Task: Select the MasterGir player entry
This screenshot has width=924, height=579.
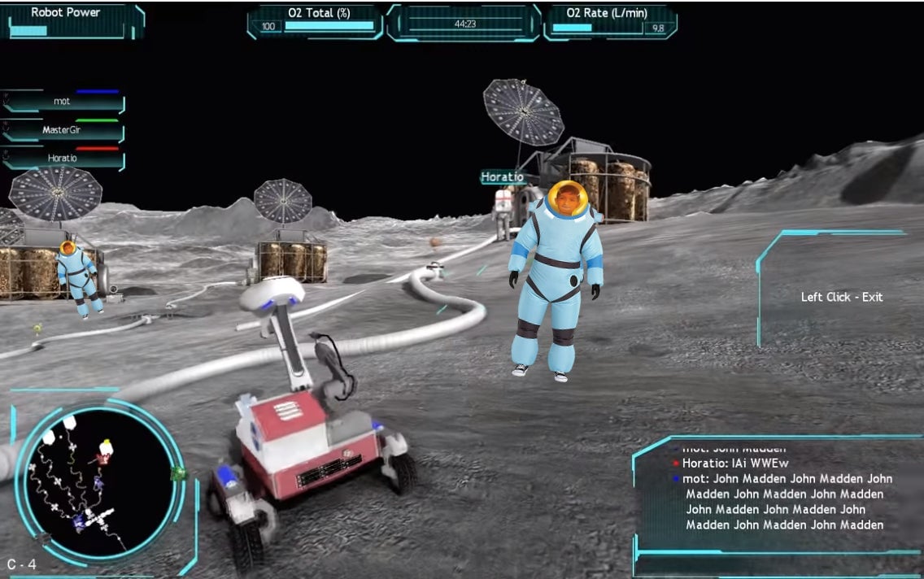Action: click(x=63, y=130)
